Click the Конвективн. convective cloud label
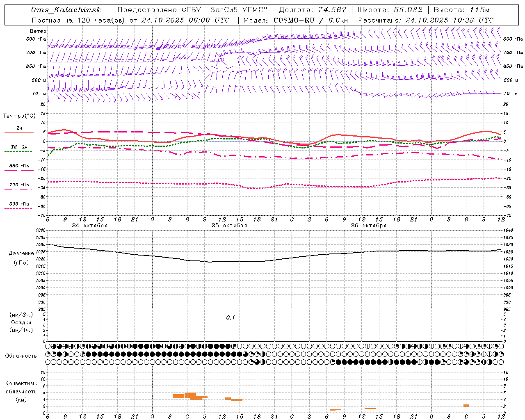Image resolution: width=525 pixels, height=420 pixels. 21,383
